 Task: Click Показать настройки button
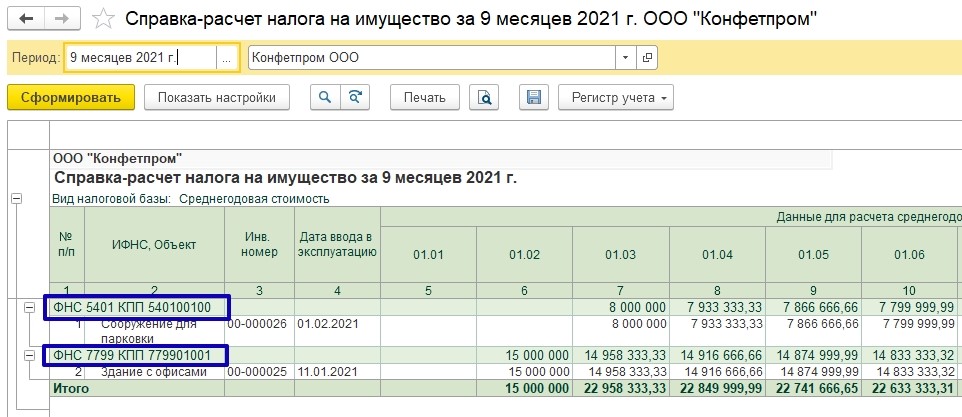pyautogui.click(x=217, y=97)
